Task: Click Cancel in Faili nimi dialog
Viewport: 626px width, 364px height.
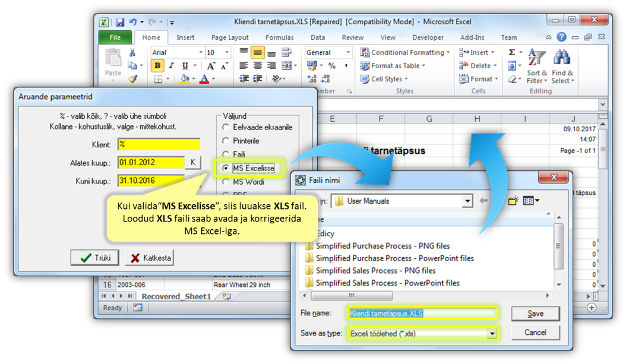Action: pos(535,333)
